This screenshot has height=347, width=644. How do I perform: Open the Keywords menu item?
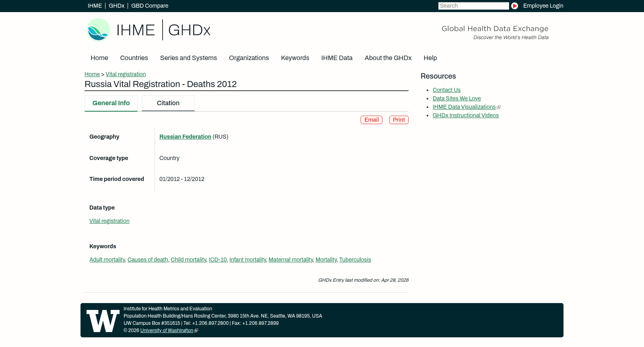295,58
